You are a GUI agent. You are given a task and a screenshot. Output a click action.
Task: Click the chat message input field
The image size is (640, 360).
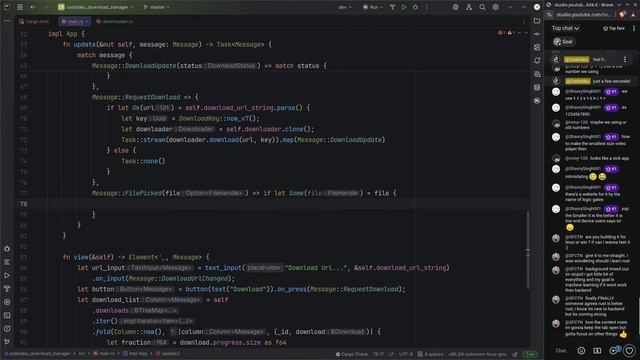tap(562, 350)
